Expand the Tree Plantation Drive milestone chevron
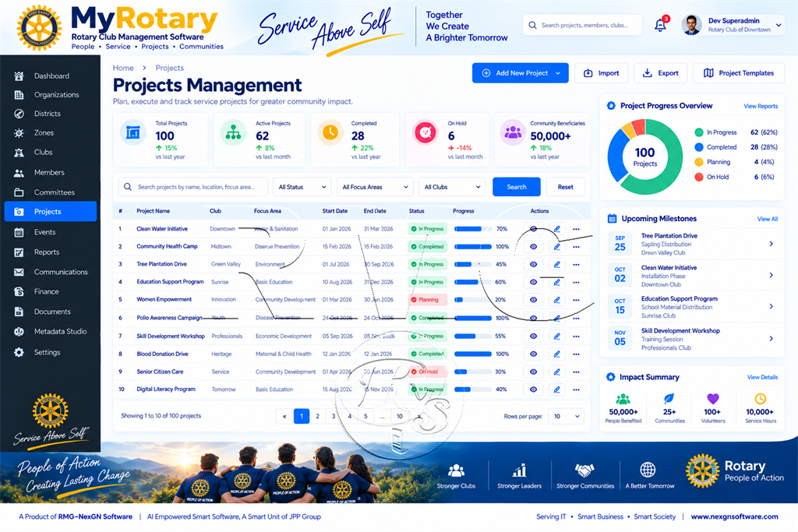Screen dimensions: 798x532 click(771, 244)
